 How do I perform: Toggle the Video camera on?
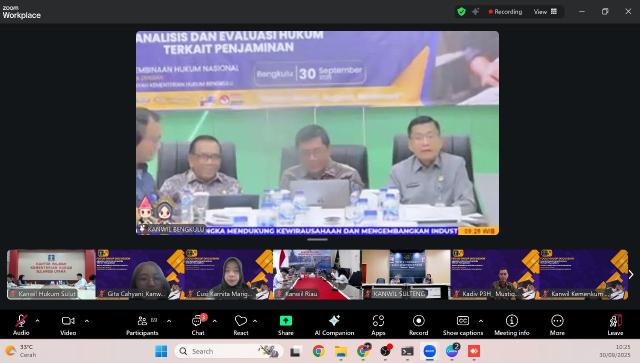tap(68, 321)
